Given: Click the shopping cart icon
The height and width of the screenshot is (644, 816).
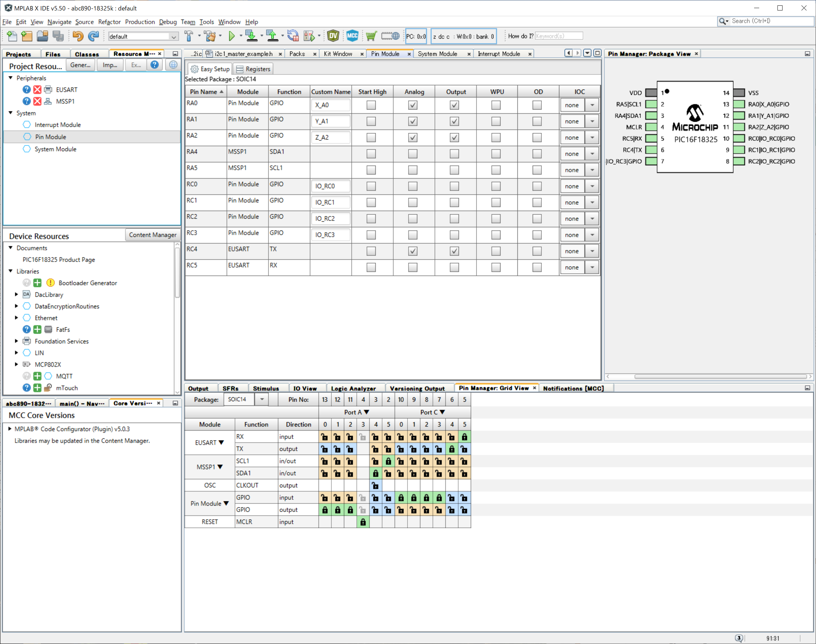Looking at the screenshot, I should (x=371, y=36).
